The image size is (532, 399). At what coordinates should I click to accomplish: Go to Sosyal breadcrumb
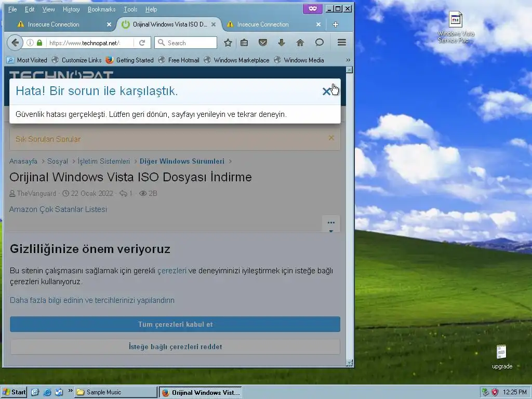pyautogui.click(x=58, y=161)
